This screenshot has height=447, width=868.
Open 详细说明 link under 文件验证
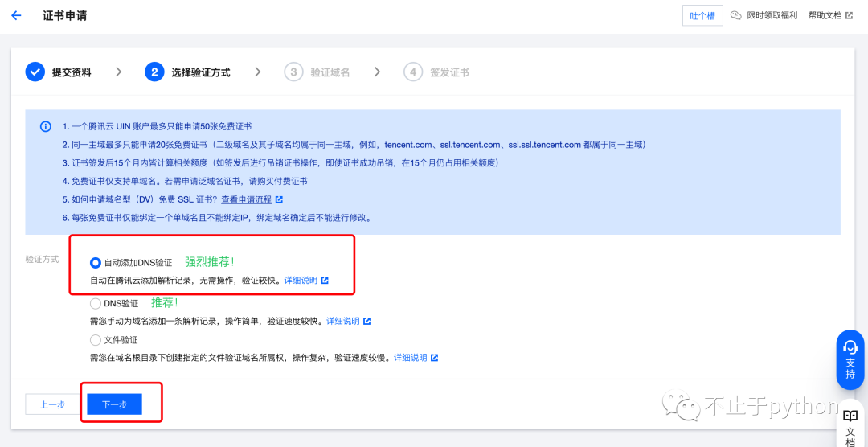tap(410, 358)
